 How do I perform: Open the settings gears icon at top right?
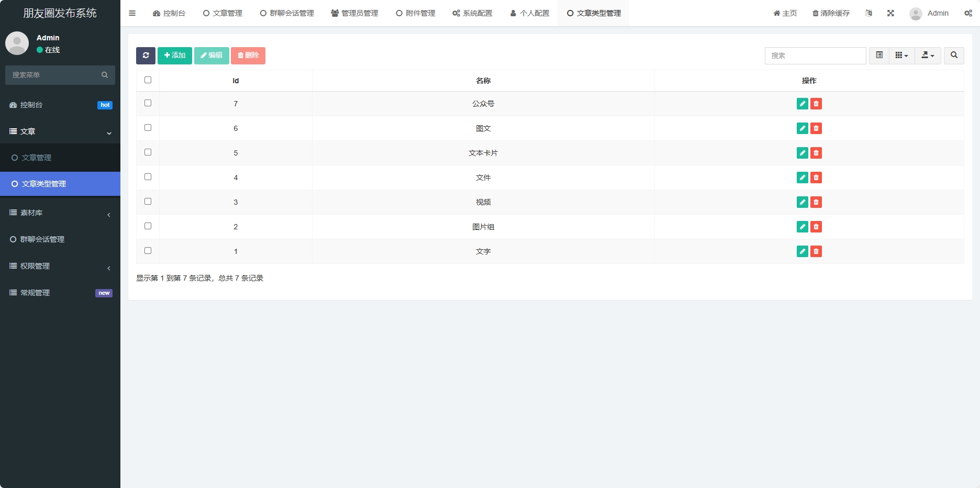968,13
